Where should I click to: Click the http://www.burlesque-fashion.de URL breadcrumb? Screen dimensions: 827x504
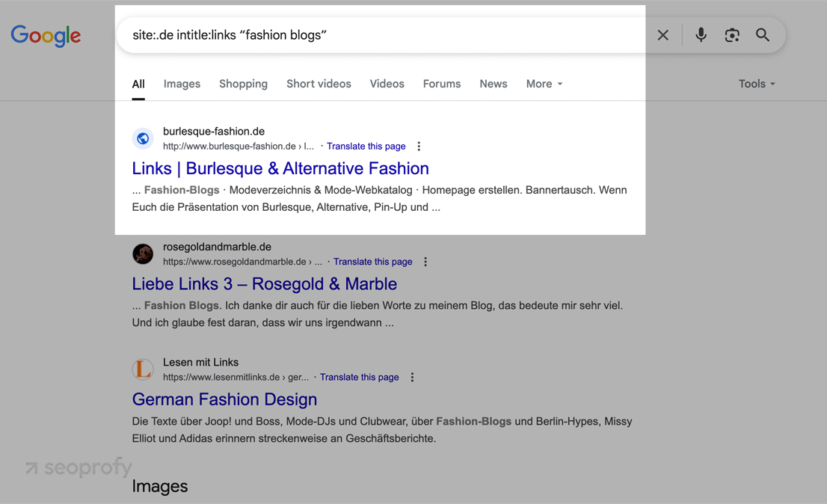[239, 146]
